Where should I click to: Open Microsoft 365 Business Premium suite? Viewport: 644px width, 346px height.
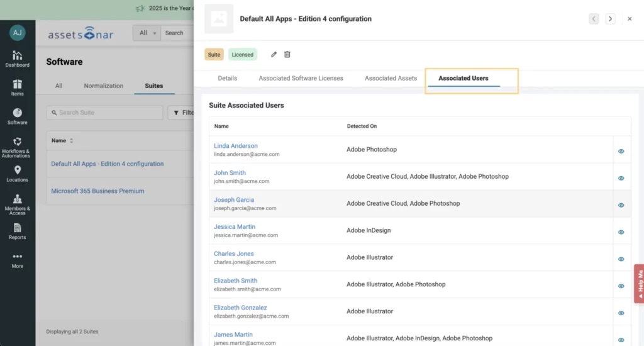point(97,191)
